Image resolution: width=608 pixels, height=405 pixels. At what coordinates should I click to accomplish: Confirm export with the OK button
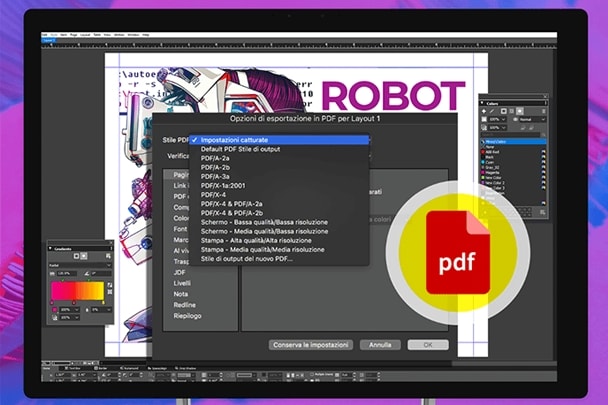coord(428,345)
